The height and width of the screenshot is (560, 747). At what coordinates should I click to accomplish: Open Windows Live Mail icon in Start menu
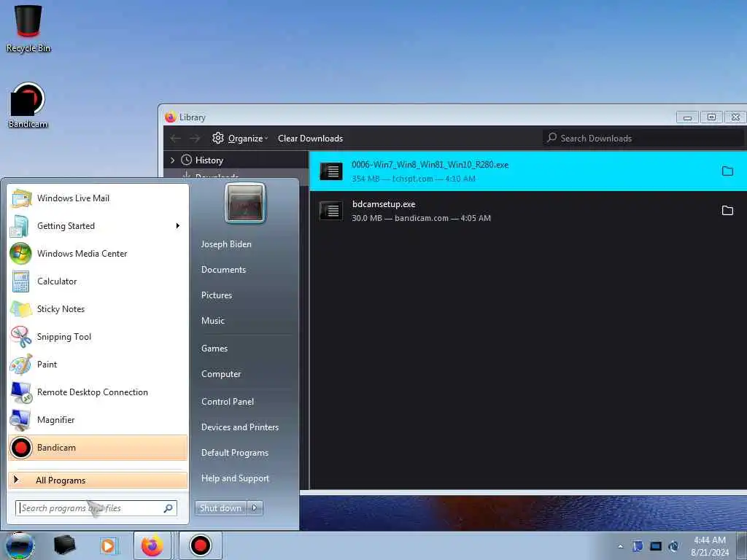(21, 198)
